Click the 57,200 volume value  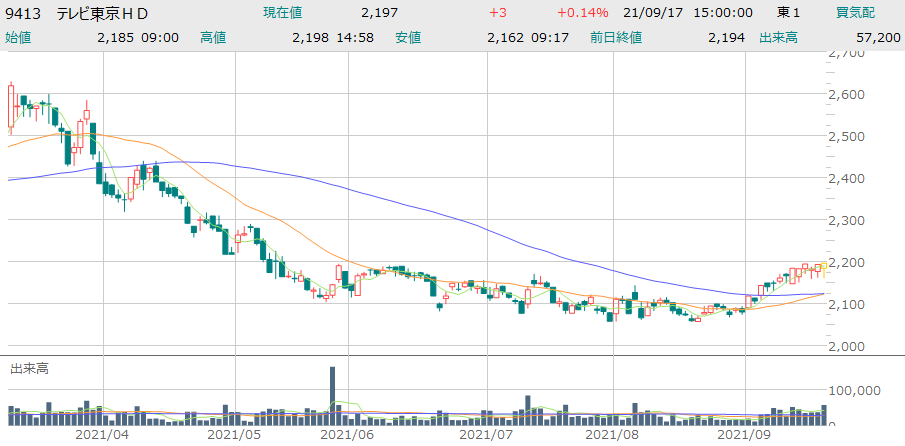(x=875, y=37)
